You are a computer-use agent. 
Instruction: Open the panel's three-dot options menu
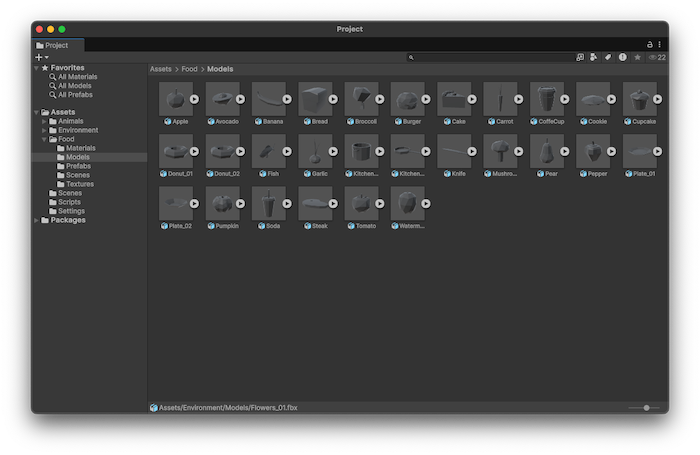660,45
